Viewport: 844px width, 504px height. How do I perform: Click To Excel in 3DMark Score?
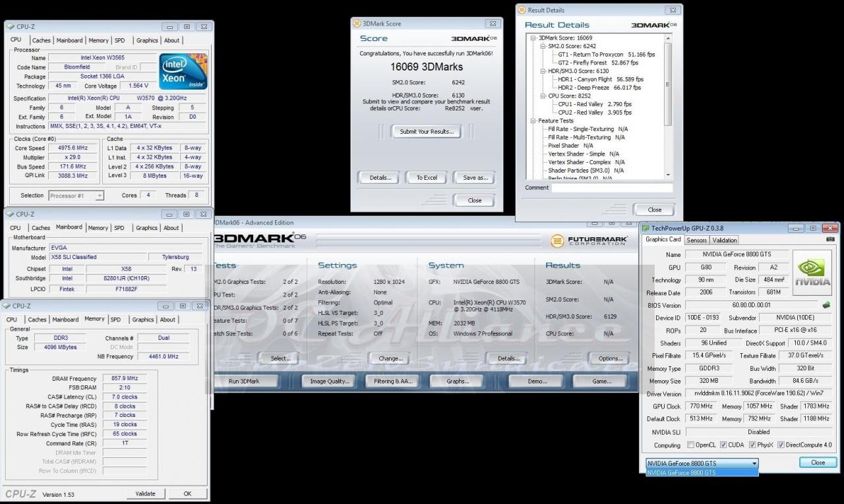click(427, 177)
